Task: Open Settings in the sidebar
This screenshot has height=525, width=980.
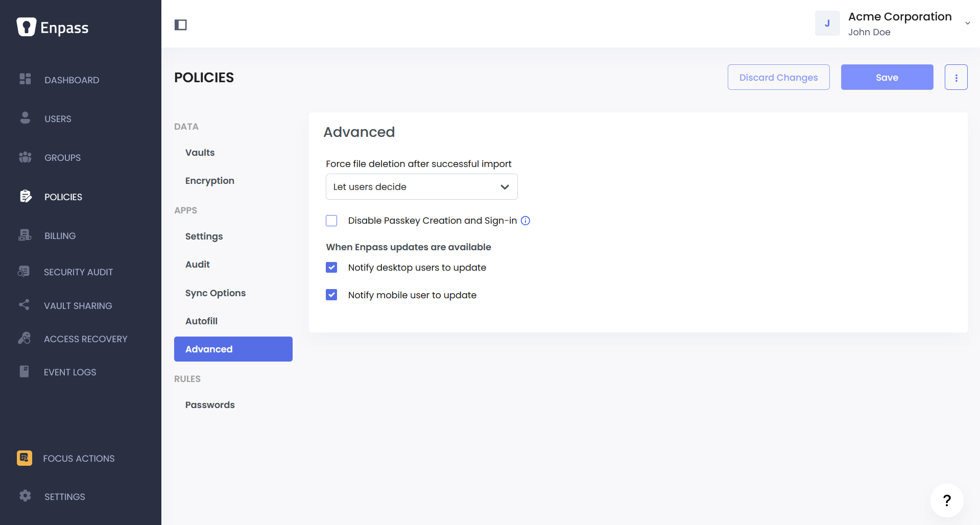Action: click(65, 496)
